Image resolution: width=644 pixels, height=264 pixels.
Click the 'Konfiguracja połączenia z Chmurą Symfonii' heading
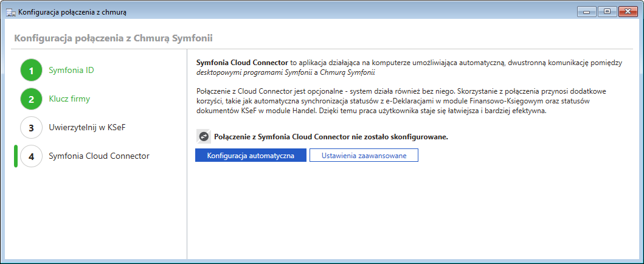tap(113, 38)
